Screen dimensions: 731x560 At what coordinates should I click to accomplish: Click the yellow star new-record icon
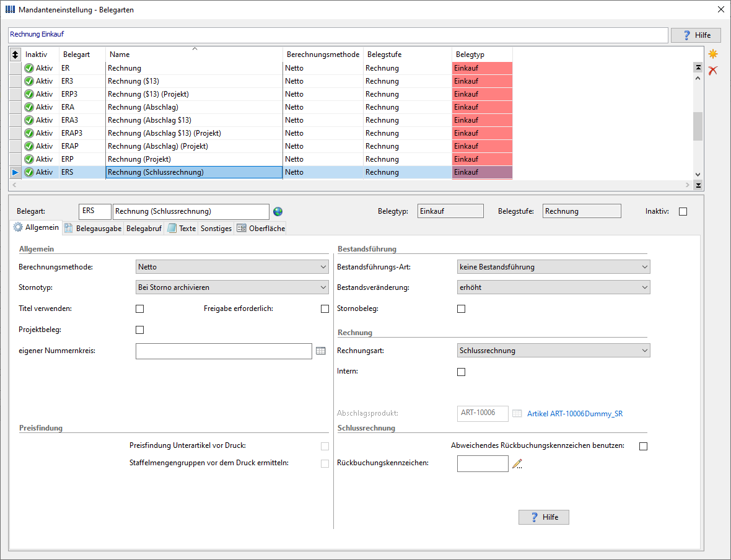(x=713, y=54)
